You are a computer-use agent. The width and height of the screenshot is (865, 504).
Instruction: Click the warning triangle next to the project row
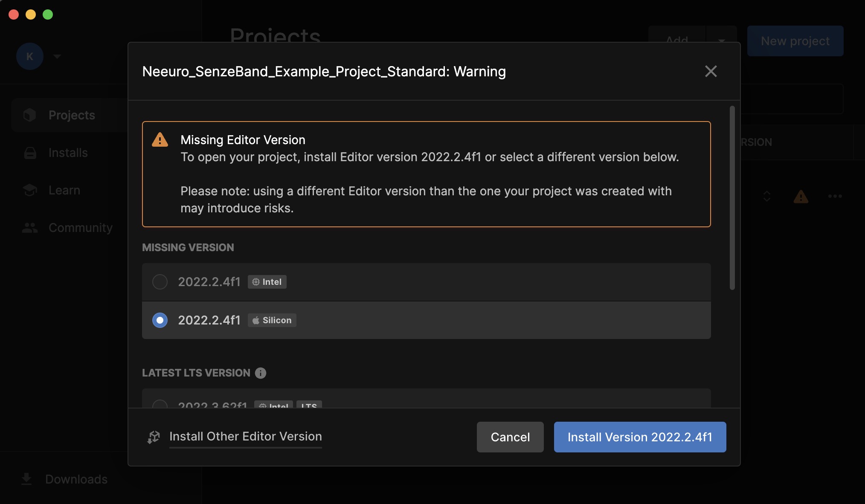pyautogui.click(x=801, y=197)
